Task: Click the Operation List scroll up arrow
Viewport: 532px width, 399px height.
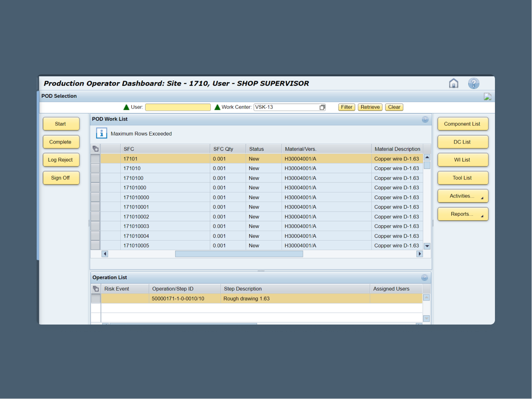Action: pyautogui.click(x=427, y=297)
